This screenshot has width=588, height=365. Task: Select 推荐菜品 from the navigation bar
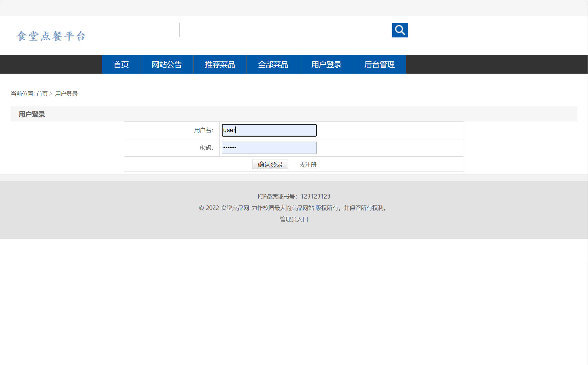(220, 64)
